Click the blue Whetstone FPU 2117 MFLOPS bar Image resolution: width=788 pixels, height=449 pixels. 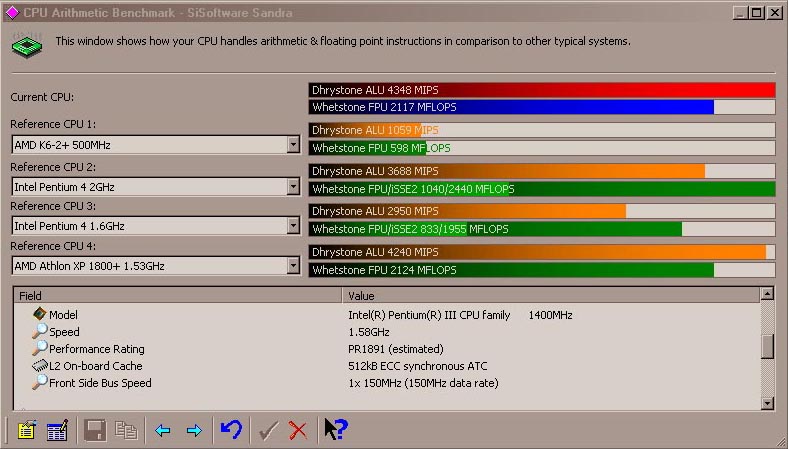(542, 107)
